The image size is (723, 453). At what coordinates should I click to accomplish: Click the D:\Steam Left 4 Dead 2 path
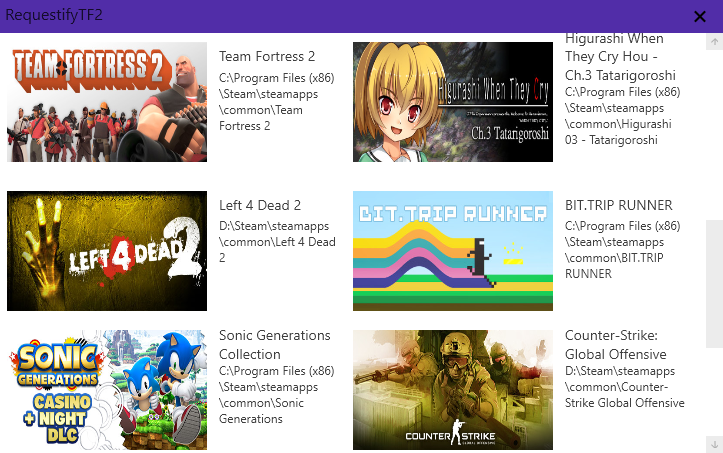pyautogui.click(x=277, y=242)
